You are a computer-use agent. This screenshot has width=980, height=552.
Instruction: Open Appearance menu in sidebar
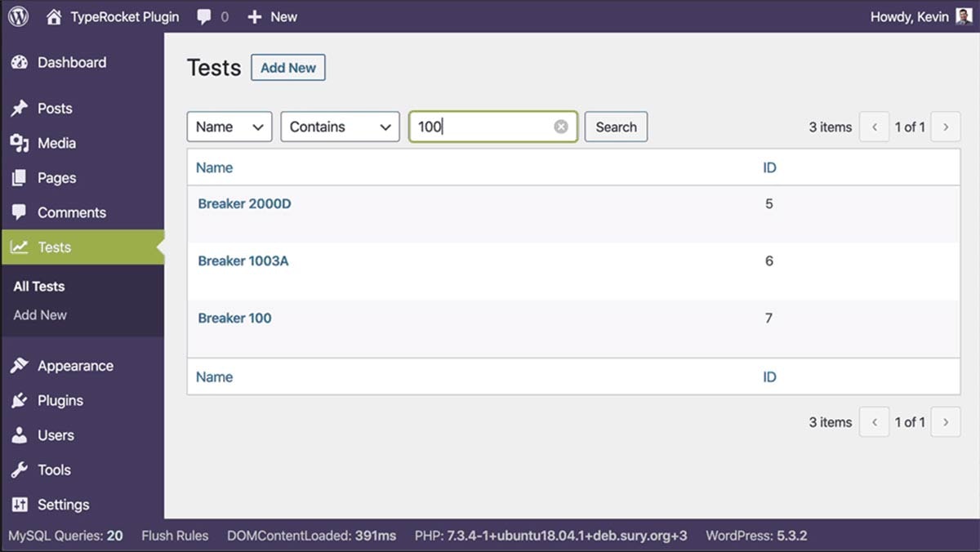[75, 366]
